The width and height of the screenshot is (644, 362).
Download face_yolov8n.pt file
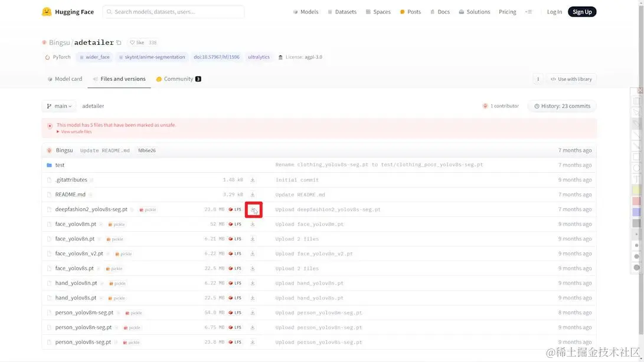pos(253,239)
